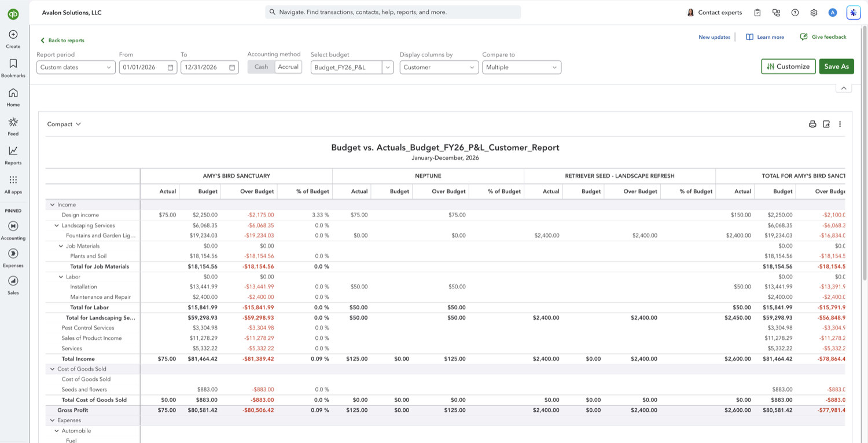868x443 pixels.
Task: Open Settings gear icon
Action: pos(814,12)
